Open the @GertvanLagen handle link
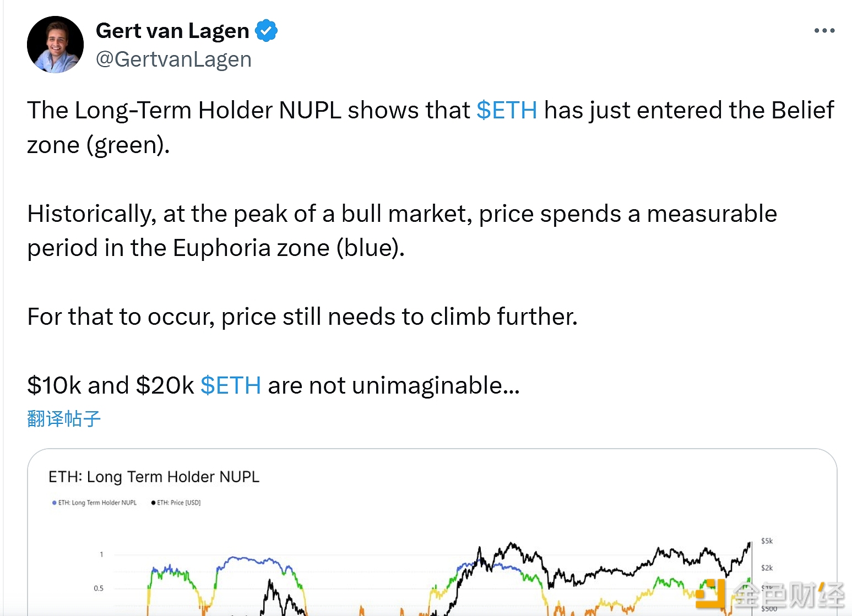 tap(173, 59)
